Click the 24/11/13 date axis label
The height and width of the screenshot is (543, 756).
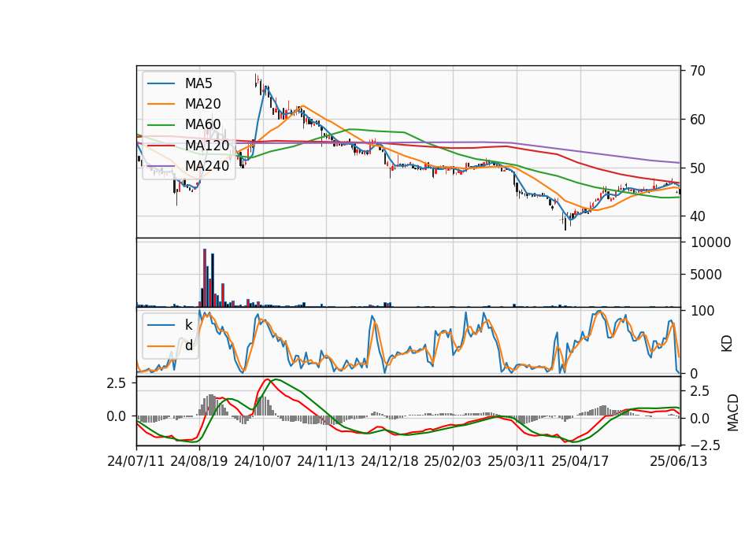click(326, 461)
